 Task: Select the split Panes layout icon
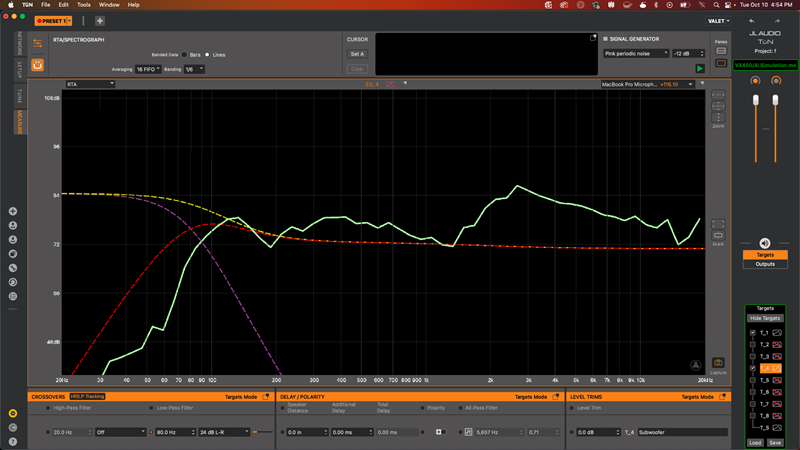click(x=721, y=51)
